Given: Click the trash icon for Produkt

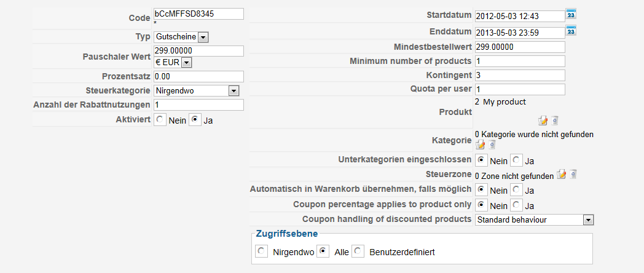Looking at the screenshot, I should pyautogui.click(x=554, y=121).
